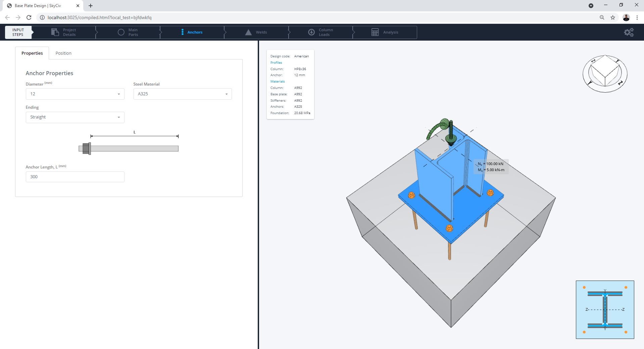
Task: Open the Welds step
Action: [248, 32]
